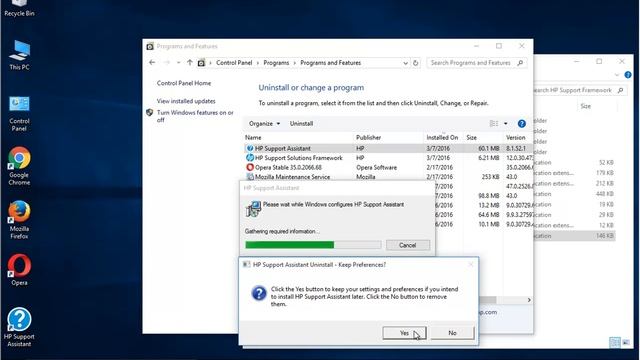Select This PC desktop icon

tap(19, 55)
